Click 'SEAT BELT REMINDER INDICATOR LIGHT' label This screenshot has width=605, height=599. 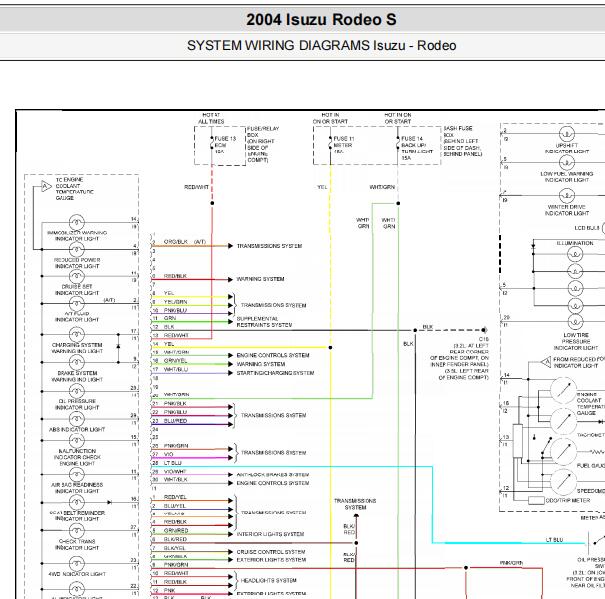[x=77, y=516]
